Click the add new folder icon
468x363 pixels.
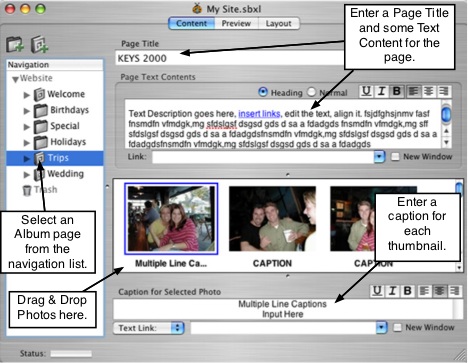point(15,44)
